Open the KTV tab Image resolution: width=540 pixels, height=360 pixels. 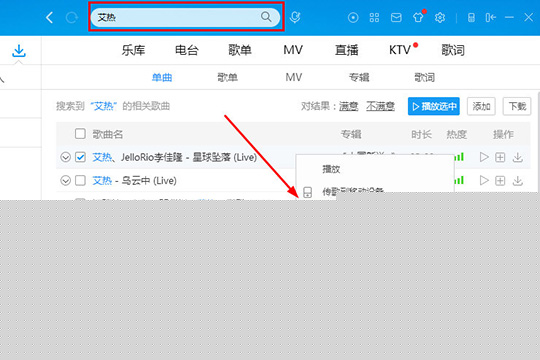click(400, 50)
